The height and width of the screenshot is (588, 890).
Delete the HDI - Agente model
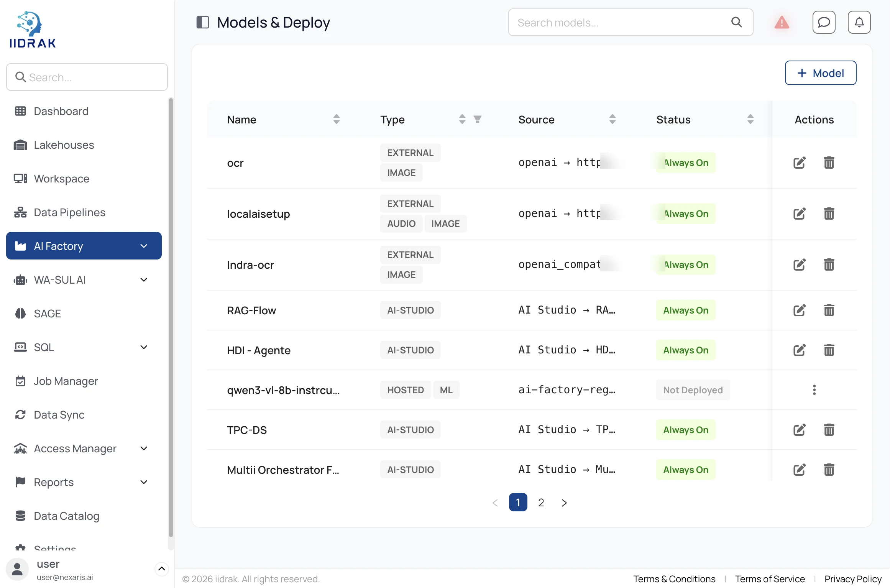click(829, 350)
